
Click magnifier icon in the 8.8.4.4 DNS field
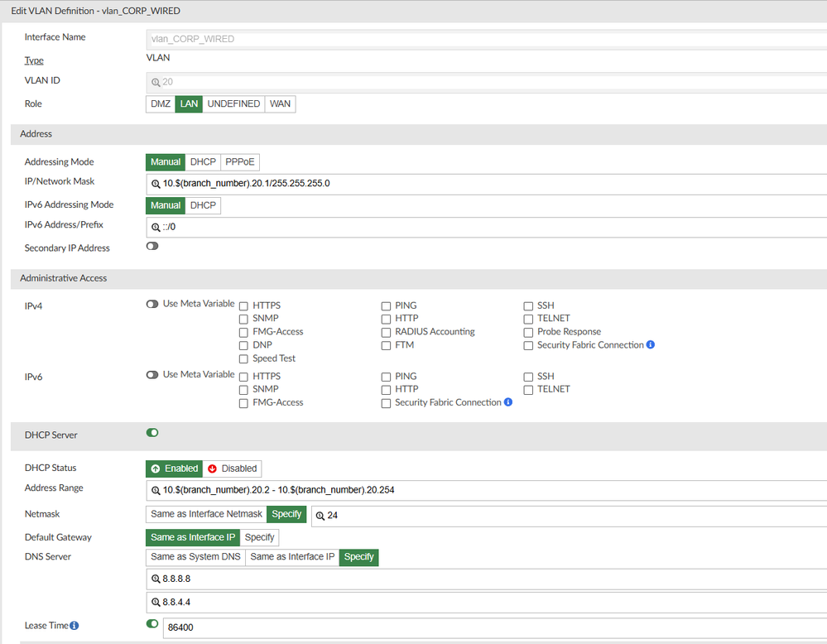pos(156,603)
